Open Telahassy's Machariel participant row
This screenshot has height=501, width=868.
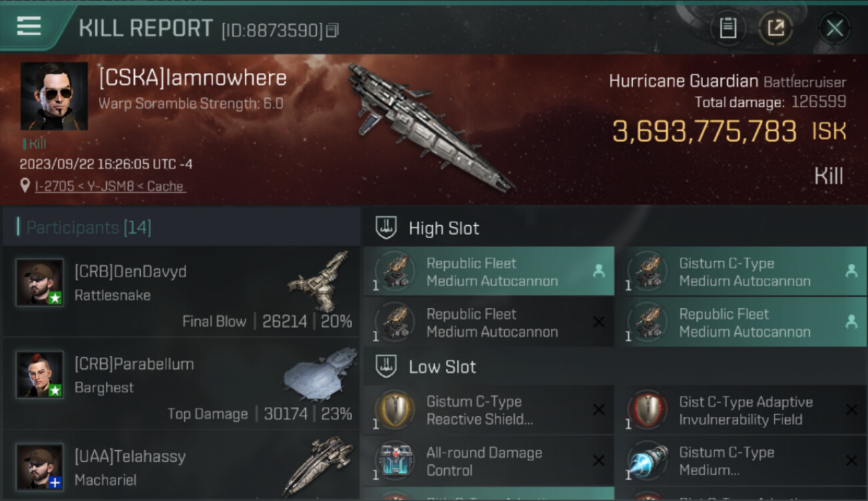tap(181, 465)
